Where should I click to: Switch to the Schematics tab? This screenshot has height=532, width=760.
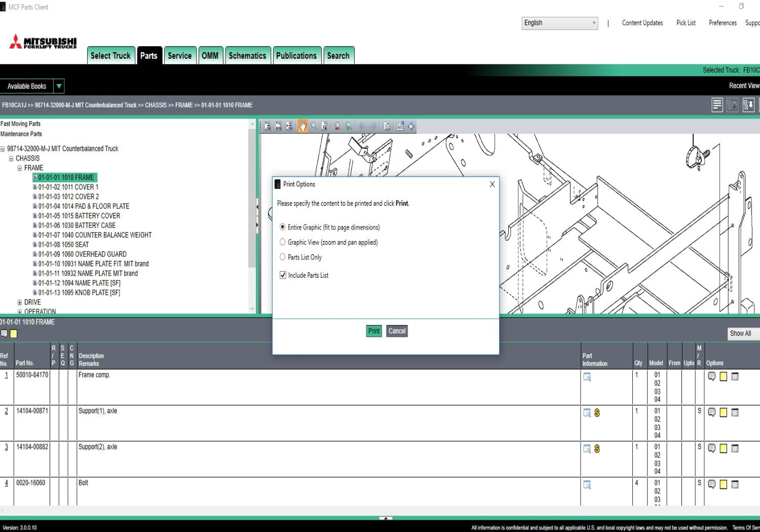(x=247, y=56)
